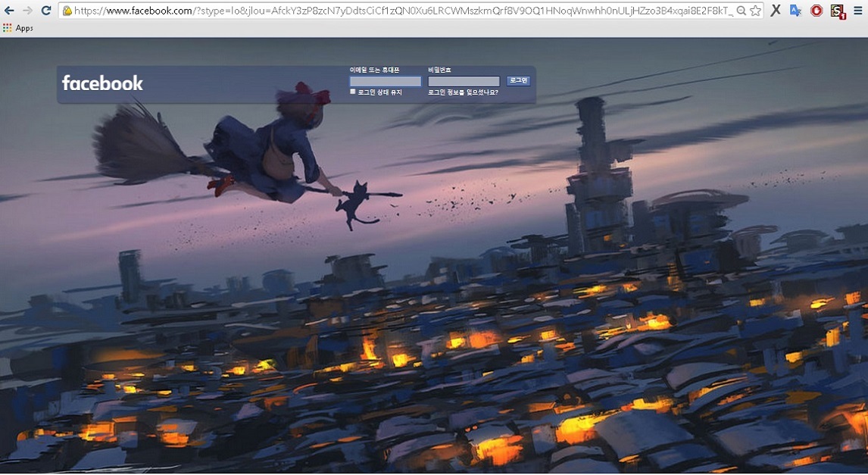The height and width of the screenshot is (475, 868).
Task: Open the S extension with badge 1
Action: coord(838,11)
